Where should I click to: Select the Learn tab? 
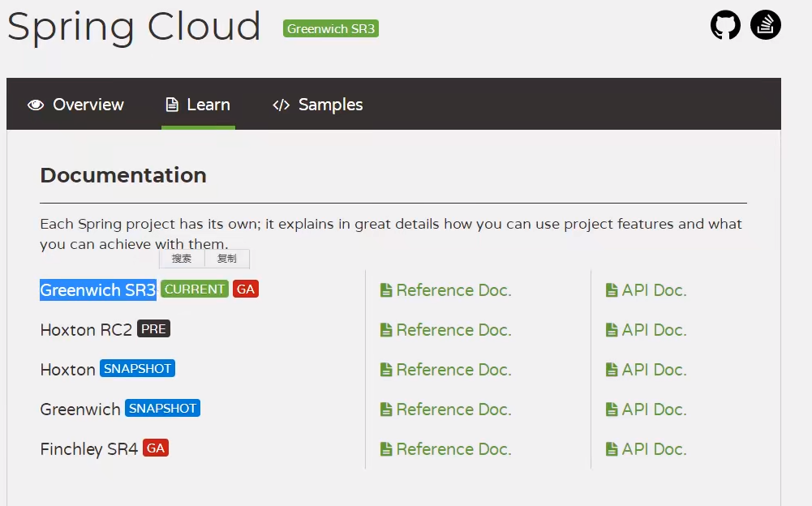[198, 105]
